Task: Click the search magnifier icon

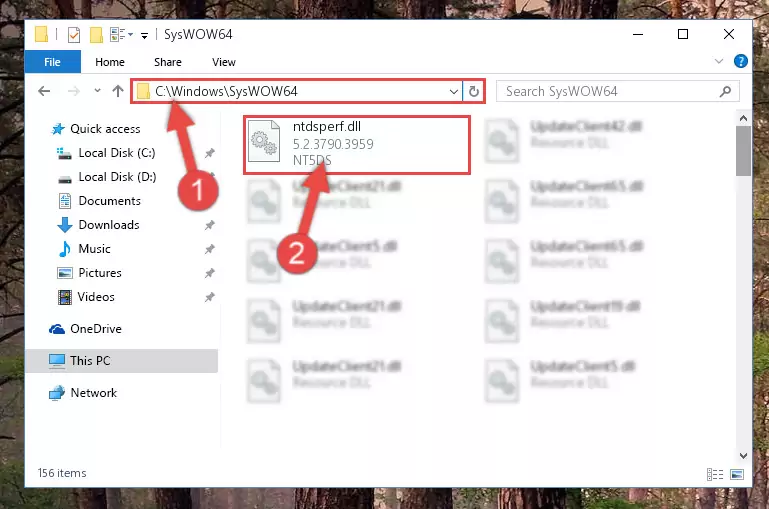Action: click(x=725, y=91)
